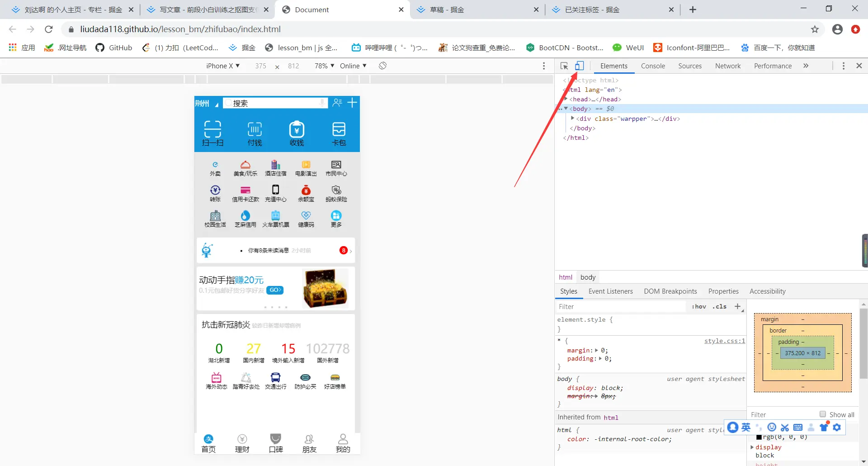
Task: Open the card wallet (卡包) icon
Action: click(339, 129)
